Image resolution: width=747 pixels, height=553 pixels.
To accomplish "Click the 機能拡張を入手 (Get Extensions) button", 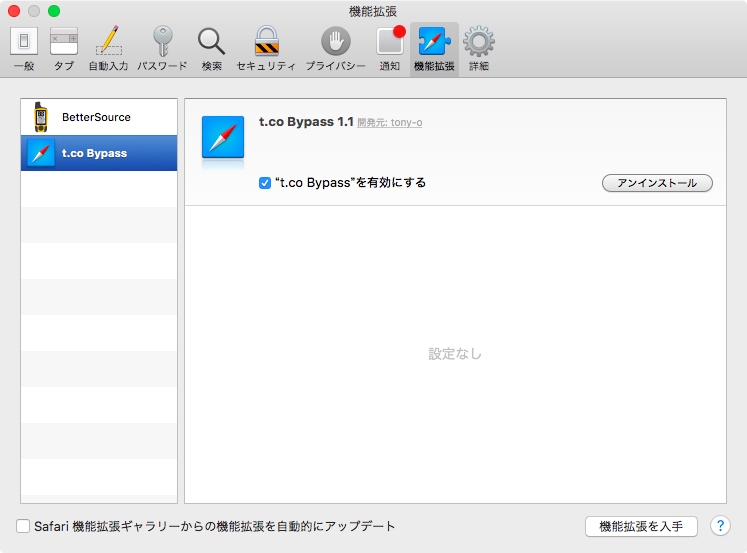I will [641, 526].
